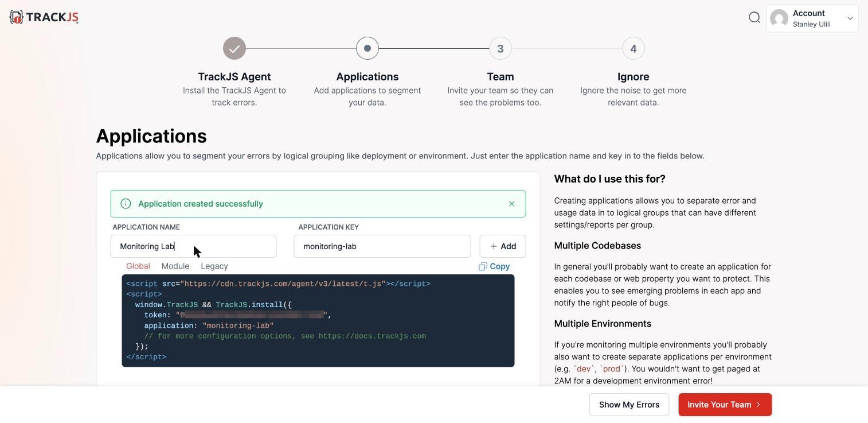Click the Multiple Environments heading
This screenshot has height=423, width=868.
click(x=603, y=324)
